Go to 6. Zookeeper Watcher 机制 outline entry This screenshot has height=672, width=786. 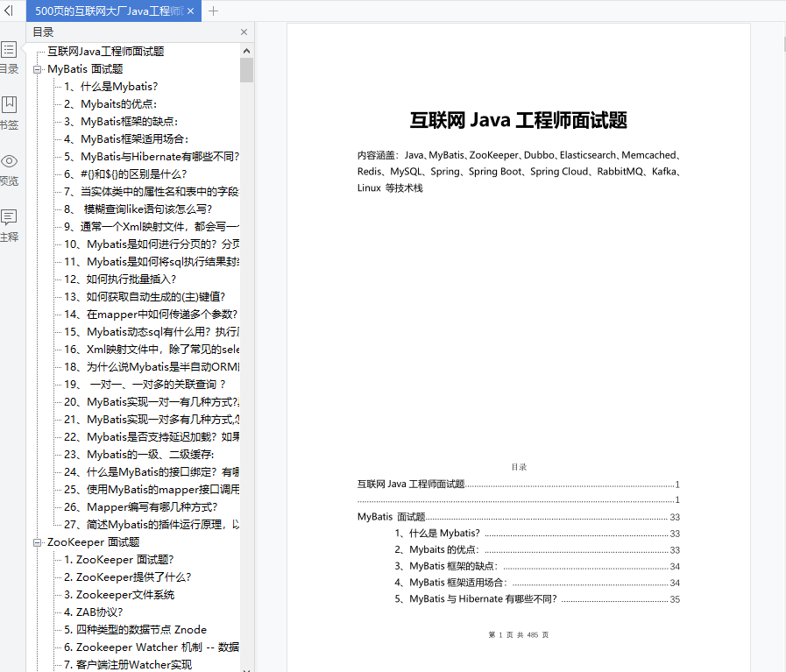click(x=152, y=648)
